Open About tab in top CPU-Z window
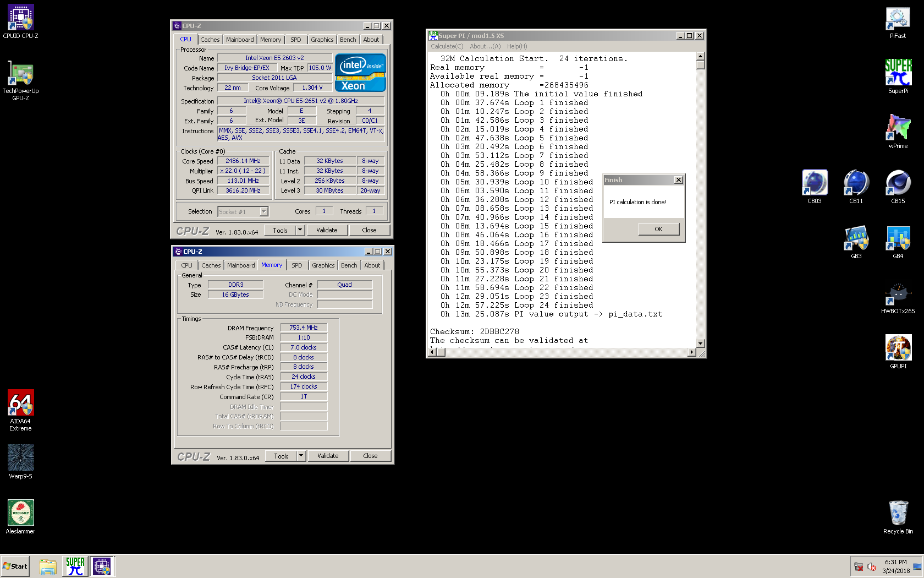This screenshot has width=924, height=578. tap(371, 40)
